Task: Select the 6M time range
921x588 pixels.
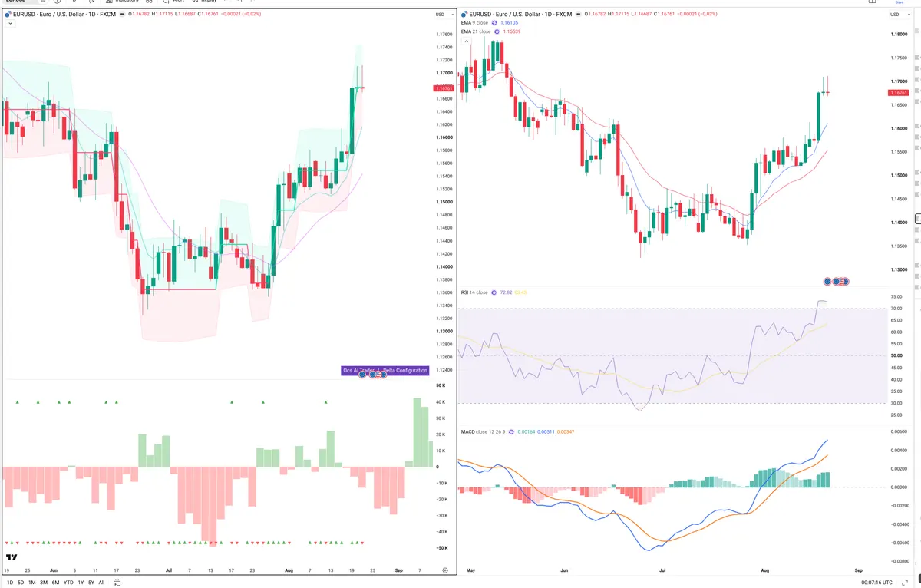Action: 56,583
